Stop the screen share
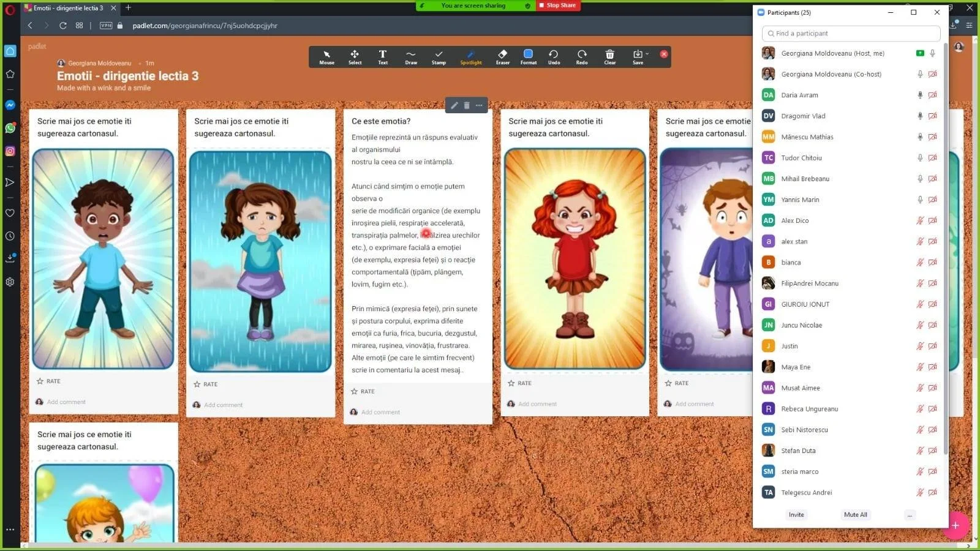This screenshot has width=980, height=551. tap(558, 6)
